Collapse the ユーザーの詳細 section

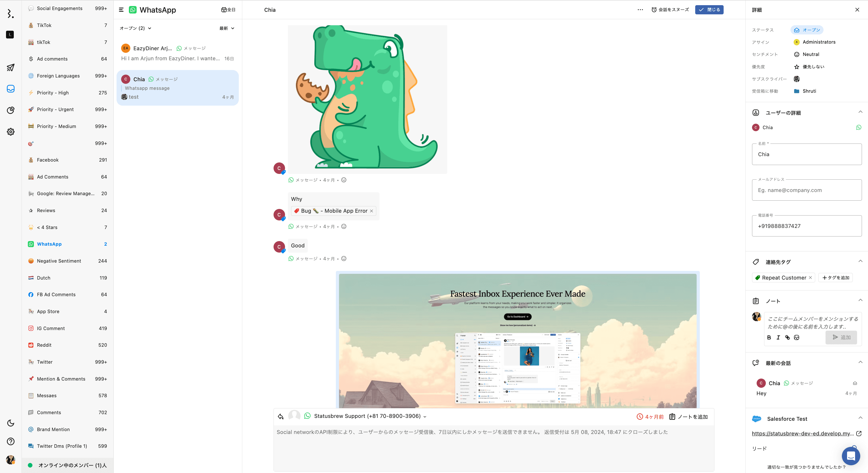(x=860, y=112)
